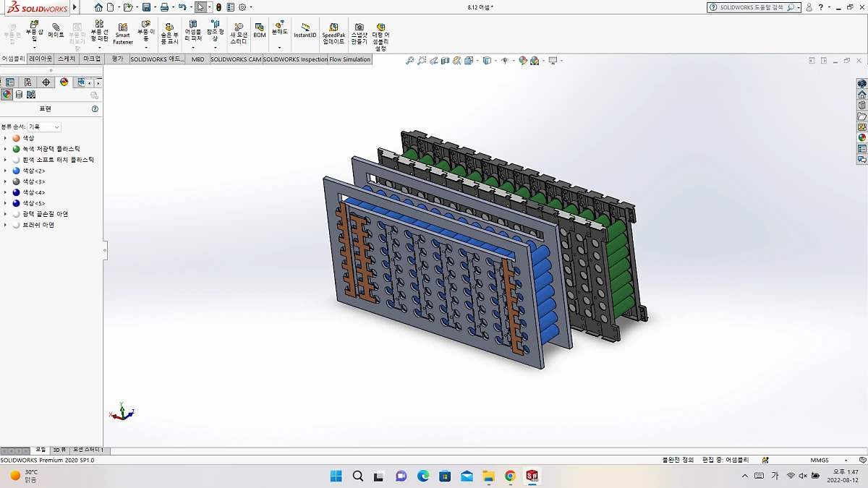This screenshot has width=868, height=488.
Task: Select the 브러쉬 아연 appearance swatch
Action: pyautogui.click(x=17, y=225)
